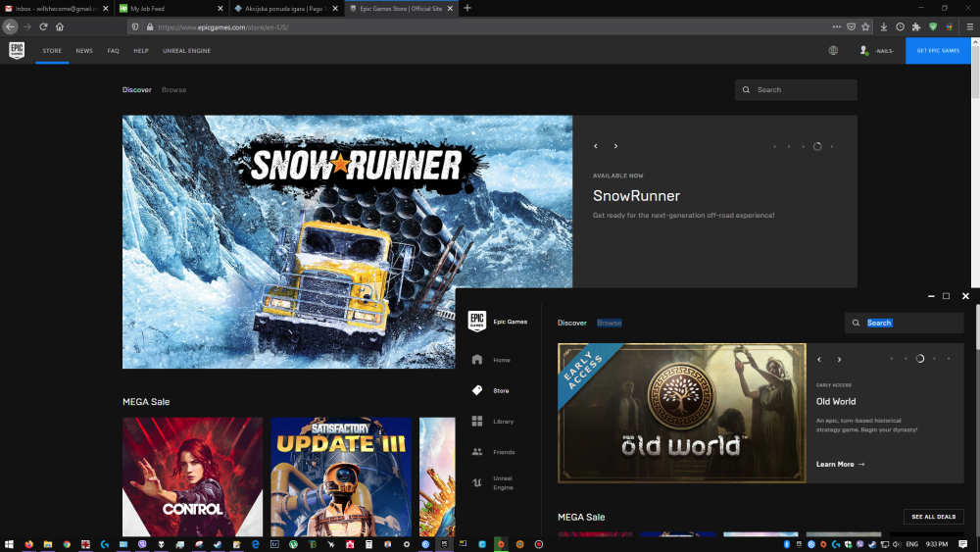This screenshot has width=980, height=552.
Task: Select Store tag icon in launcher sidebar
Action: (x=477, y=390)
